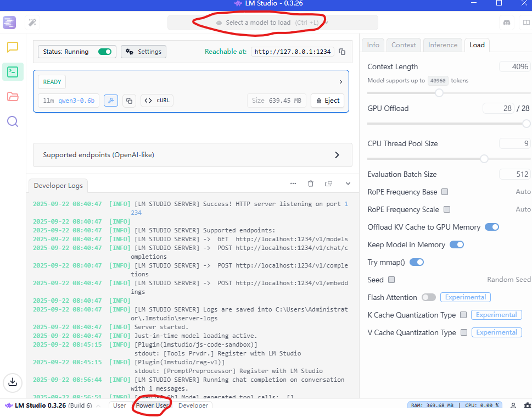Screen dimensions: 532x417
Task: Adjust the GPU Offload slider handle
Action: pos(527,124)
